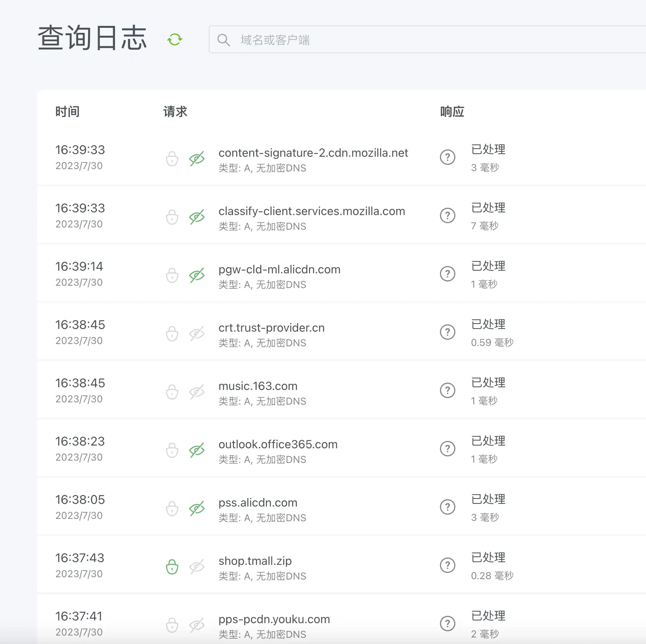Screen dimensions: 646x644
Task: Click the question mark icon for pps-pcdn.youku.com
Action: click(447, 623)
